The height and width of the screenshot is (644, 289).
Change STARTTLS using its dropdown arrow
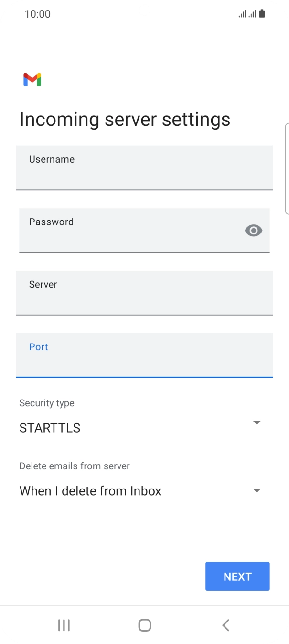click(x=257, y=422)
